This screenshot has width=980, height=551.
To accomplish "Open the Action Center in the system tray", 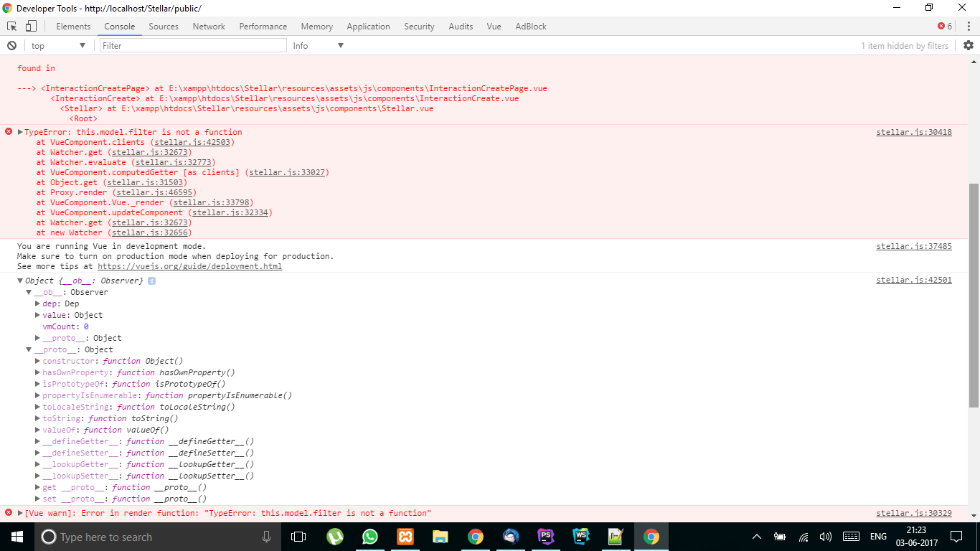I will coord(956,537).
